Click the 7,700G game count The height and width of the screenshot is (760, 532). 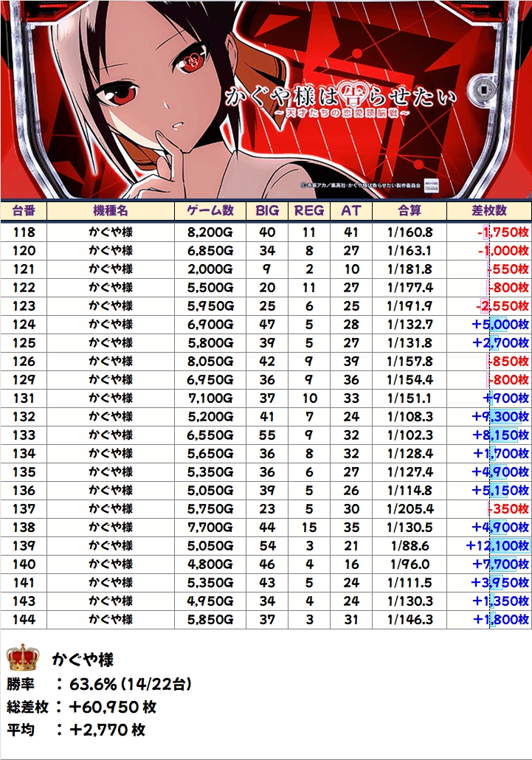(210, 527)
